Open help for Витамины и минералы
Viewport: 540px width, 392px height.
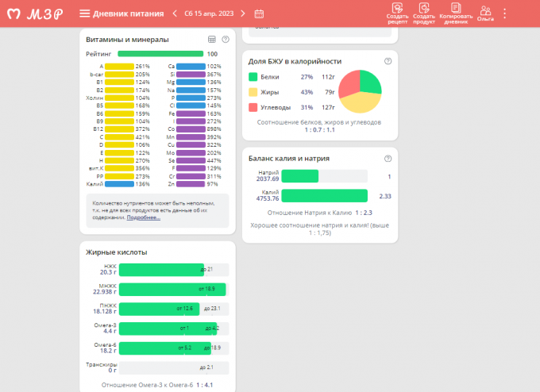226,39
